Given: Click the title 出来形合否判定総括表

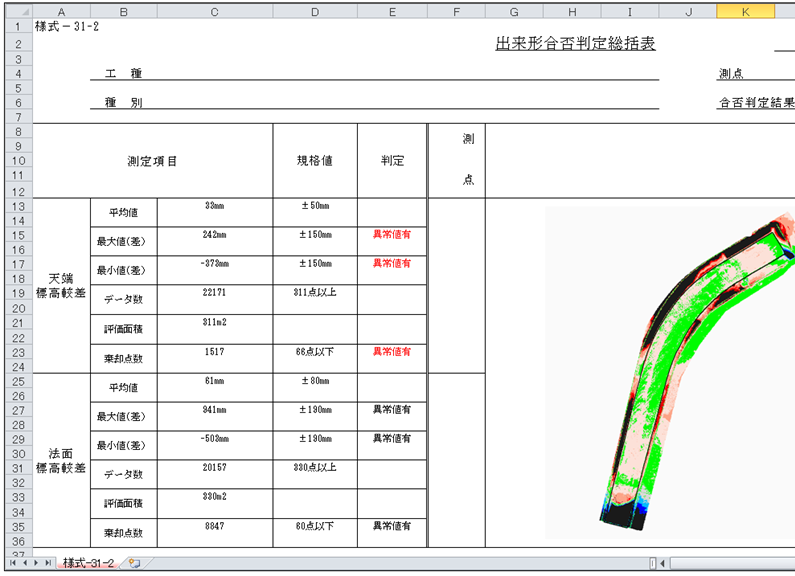Looking at the screenshot, I should [x=575, y=44].
